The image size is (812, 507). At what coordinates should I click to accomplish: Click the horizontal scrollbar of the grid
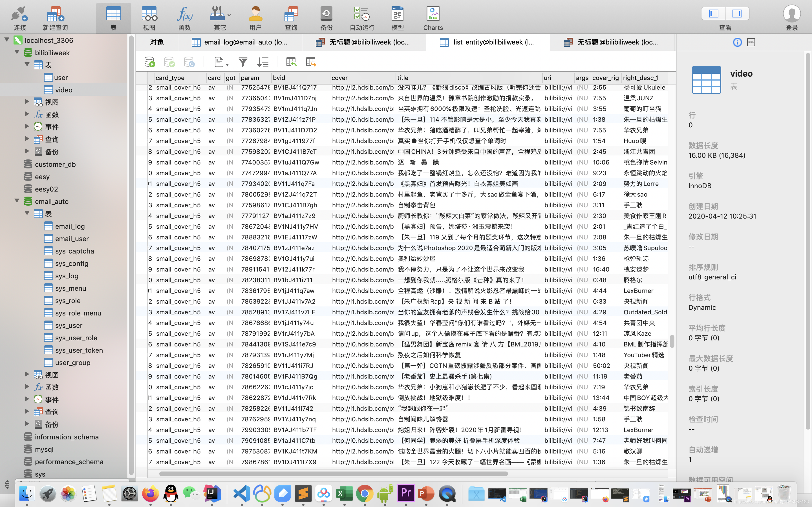[x=333, y=474]
